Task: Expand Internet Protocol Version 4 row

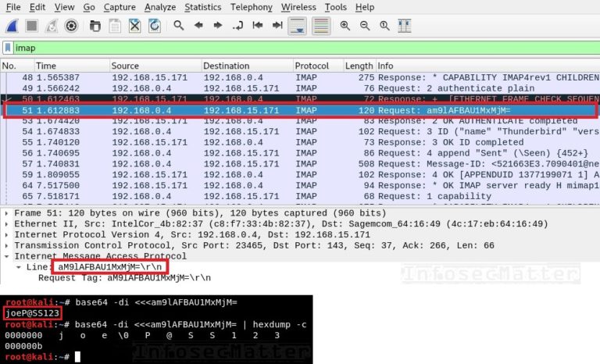Action: (7, 234)
